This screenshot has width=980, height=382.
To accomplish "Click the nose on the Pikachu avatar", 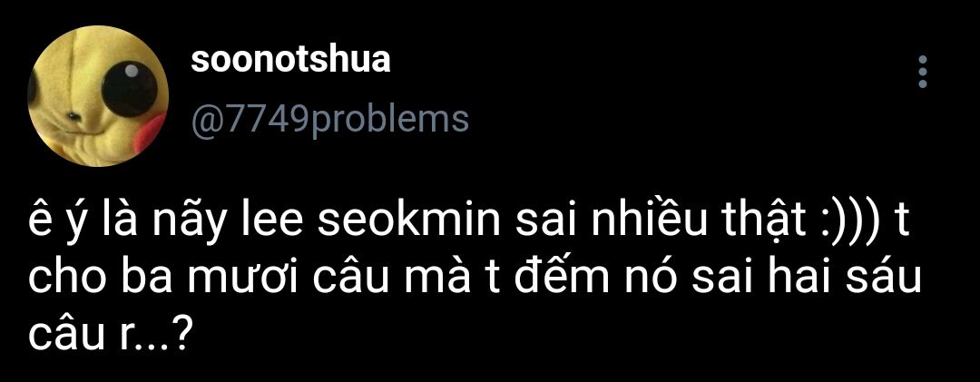I will pos(73,116).
